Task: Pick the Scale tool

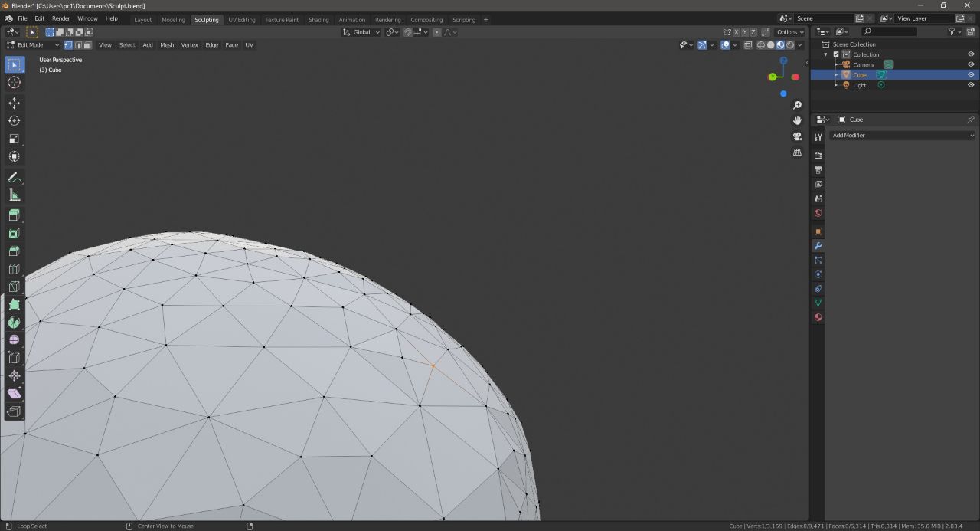Action: click(x=15, y=139)
